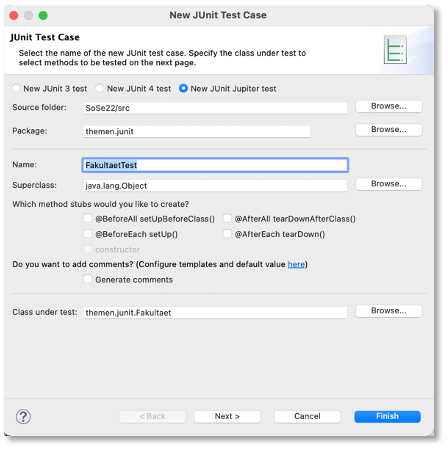
Task: Click the JUnit test case wizard icon
Action: coord(395,50)
